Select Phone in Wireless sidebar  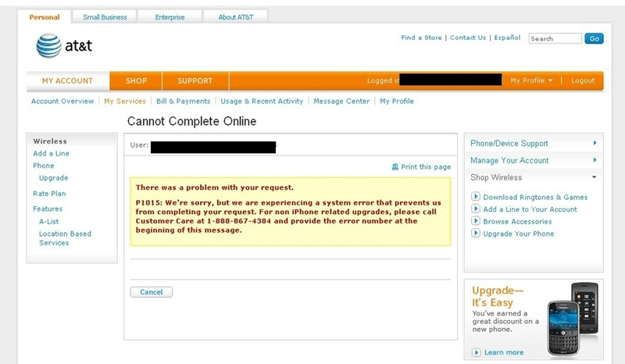click(44, 166)
